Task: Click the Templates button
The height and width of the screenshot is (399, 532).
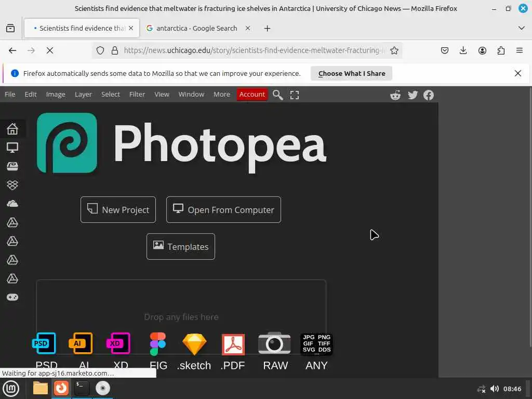Action: click(x=181, y=247)
